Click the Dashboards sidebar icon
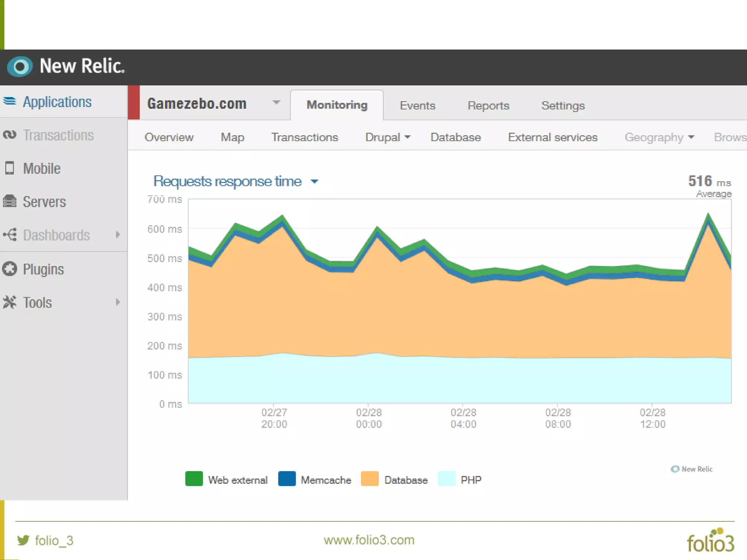 click(x=10, y=234)
